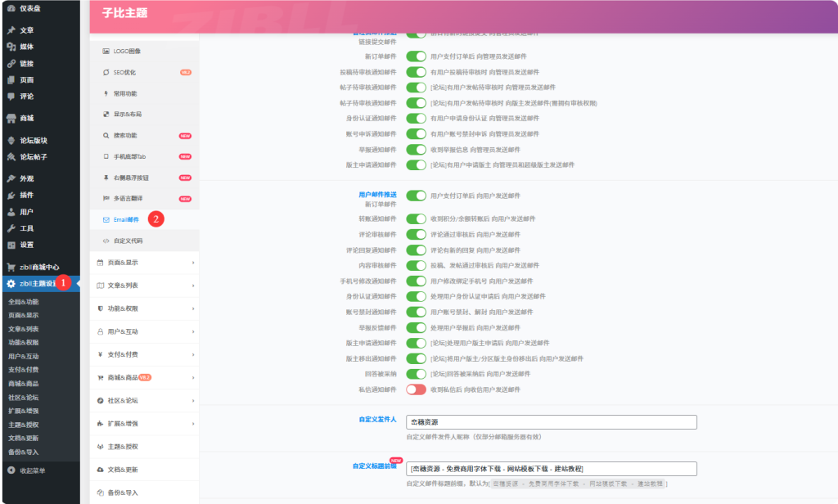
Task: Click the zibll主题设置 gear icon
Action: (x=11, y=284)
